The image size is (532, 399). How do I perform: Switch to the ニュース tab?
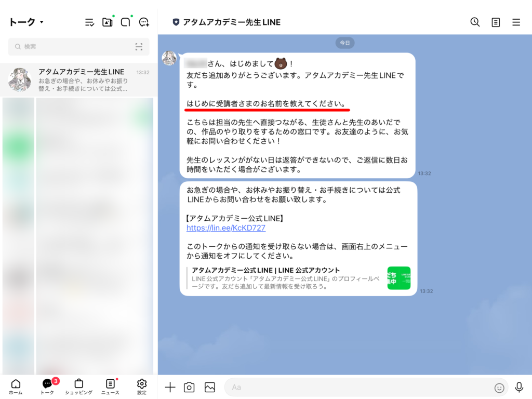110,387
